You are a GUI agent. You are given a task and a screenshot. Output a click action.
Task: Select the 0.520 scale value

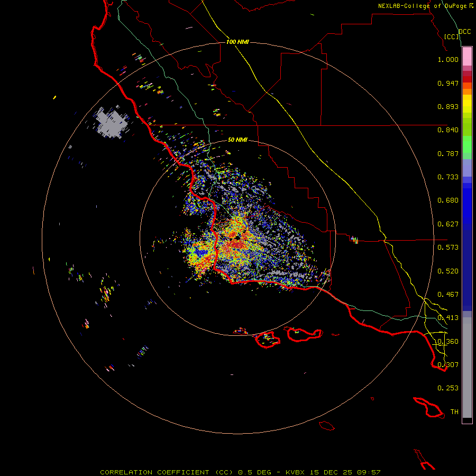[448, 271]
